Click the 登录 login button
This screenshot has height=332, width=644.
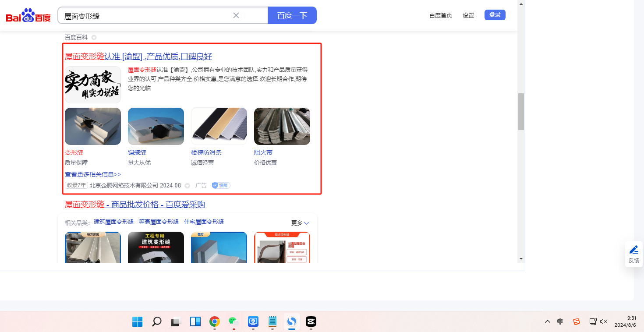(495, 15)
